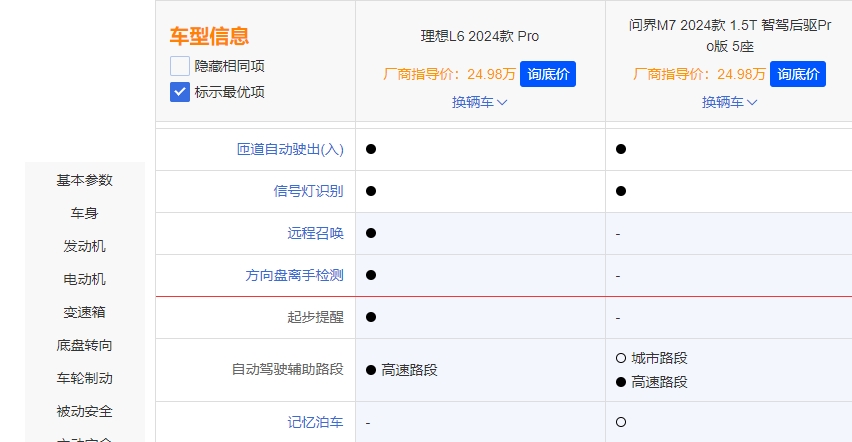
Task: Jump to 车身 section in sidebar
Action: point(84,213)
